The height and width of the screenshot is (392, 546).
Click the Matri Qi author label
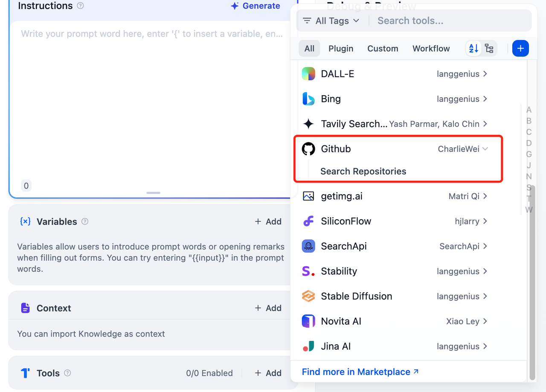pyautogui.click(x=464, y=196)
